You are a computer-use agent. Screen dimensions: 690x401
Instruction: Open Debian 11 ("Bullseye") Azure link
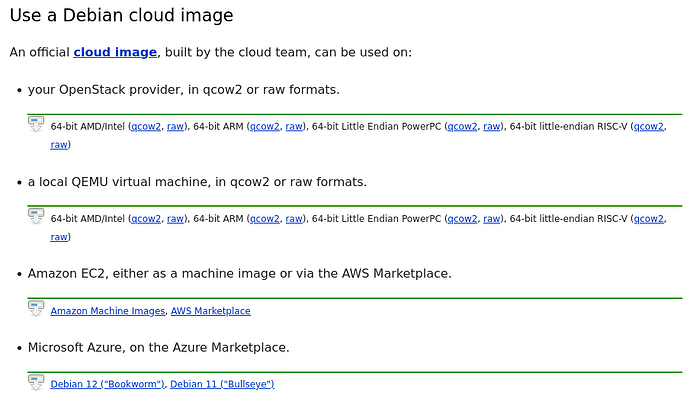pos(222,384)
